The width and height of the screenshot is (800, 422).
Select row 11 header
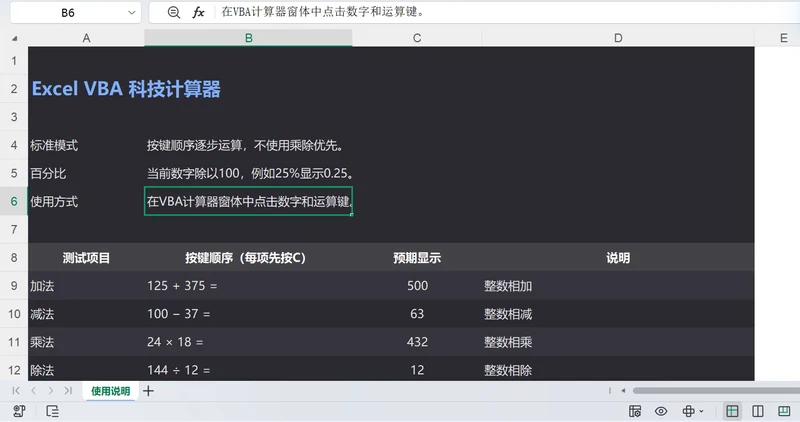[x=14, y=342]
